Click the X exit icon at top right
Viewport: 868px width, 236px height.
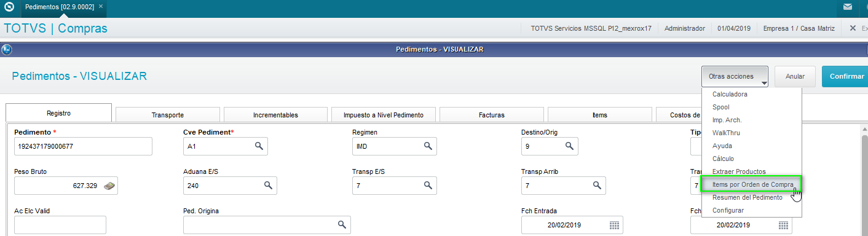[x=853, y=28]
